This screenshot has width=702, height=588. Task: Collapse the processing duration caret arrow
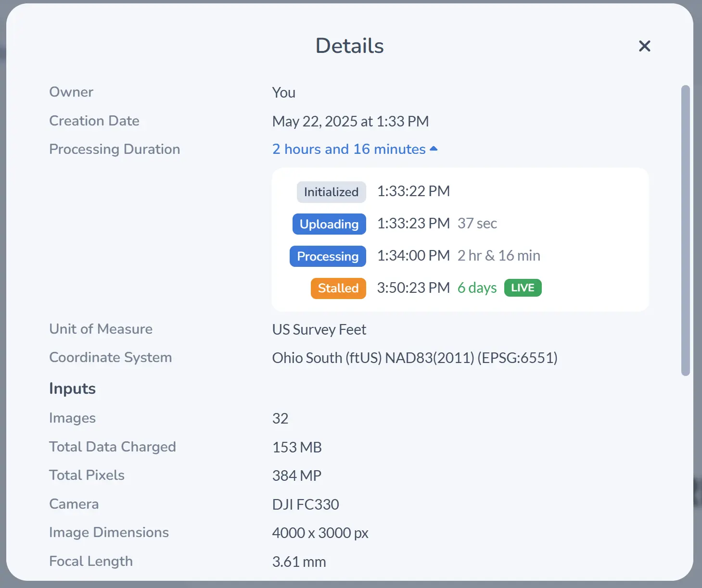pos(434,149)
